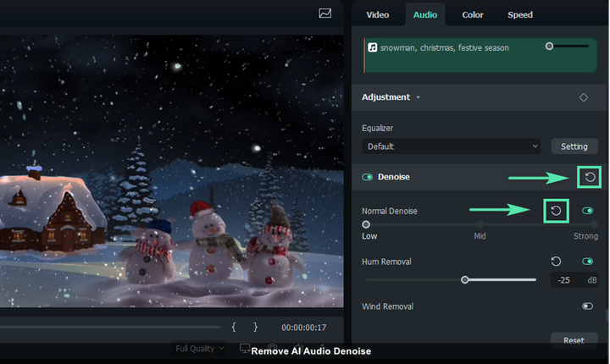Open the Speed tab
The height and width of the screenshot is (364, 610).
pos(520,14)
